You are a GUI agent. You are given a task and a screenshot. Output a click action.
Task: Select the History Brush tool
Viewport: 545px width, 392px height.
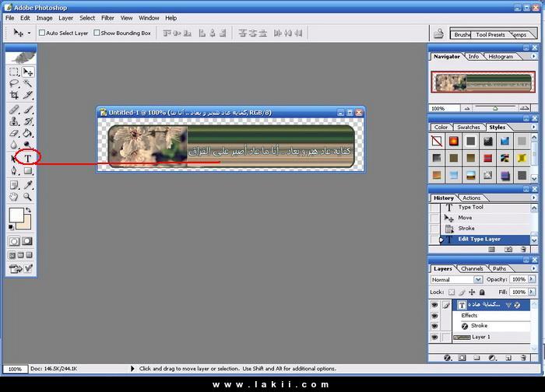click(x=28, y=121)
